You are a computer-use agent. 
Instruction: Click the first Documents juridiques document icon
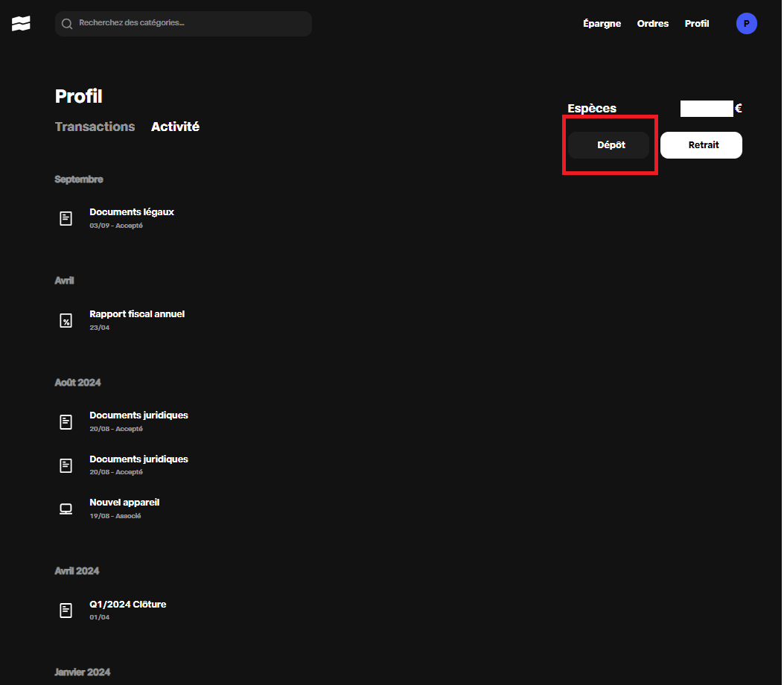[x=66, y=421]
